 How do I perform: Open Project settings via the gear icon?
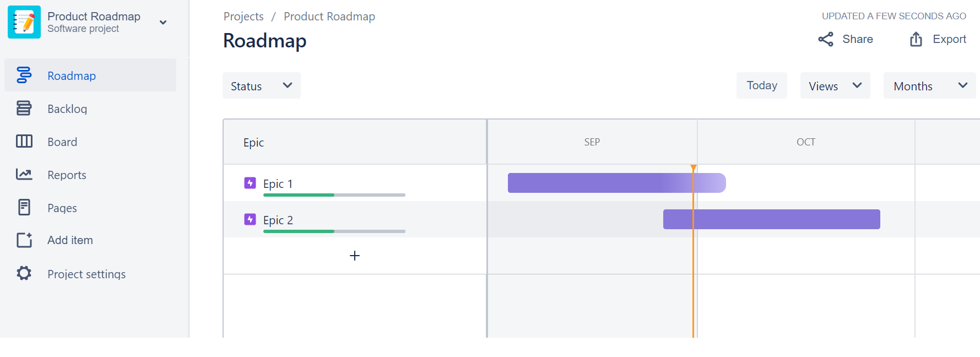(24, 273)
